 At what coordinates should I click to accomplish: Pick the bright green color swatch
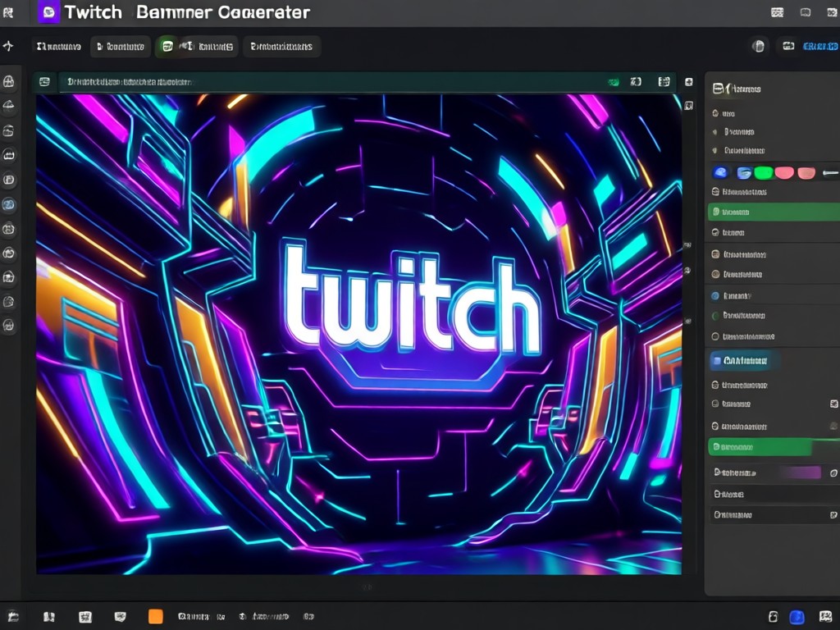pos(764,172)
